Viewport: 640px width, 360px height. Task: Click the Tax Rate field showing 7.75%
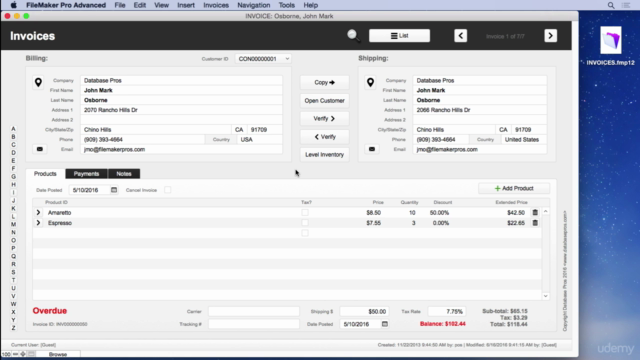(x=447, y=311)
